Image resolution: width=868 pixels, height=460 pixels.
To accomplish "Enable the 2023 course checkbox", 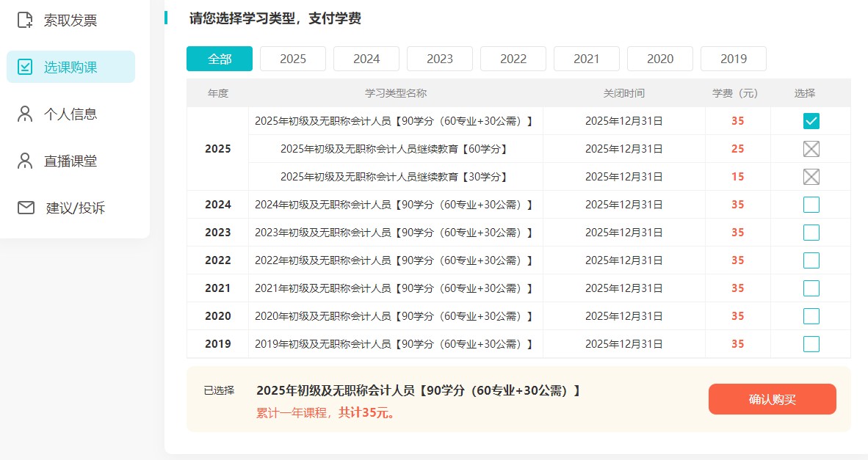I will [x=811, y=232].
